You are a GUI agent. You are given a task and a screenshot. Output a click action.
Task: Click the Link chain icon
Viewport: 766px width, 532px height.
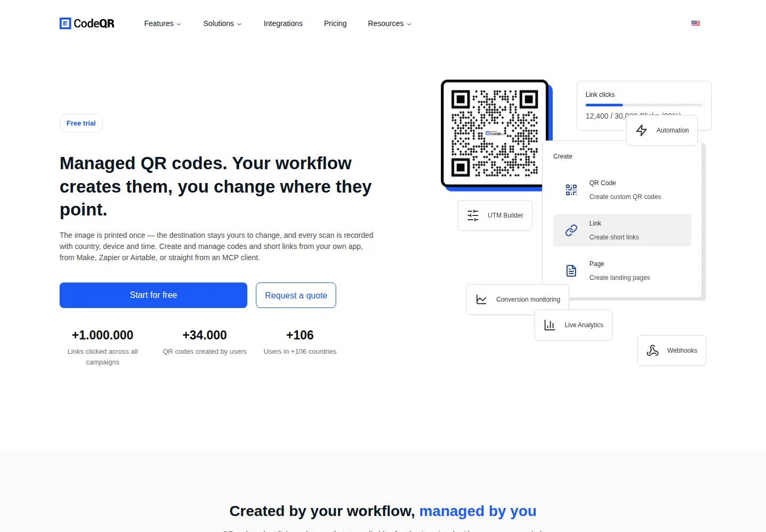coord(571,230)
